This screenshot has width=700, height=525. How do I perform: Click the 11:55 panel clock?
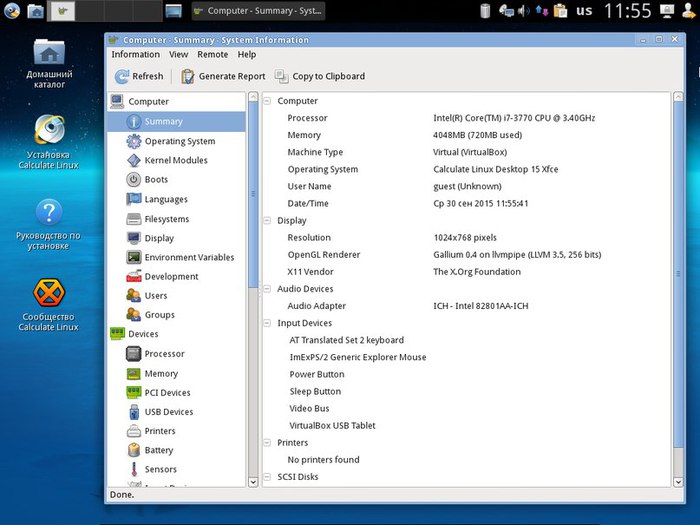tap(627, 11)
